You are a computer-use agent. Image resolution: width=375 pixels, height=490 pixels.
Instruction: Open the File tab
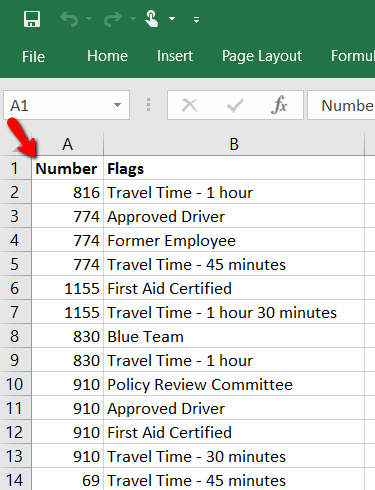[x=33, y=56]
